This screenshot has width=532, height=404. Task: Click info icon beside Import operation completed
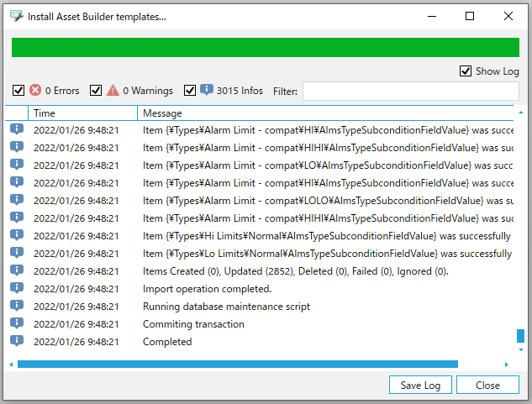tap(17, 288)
